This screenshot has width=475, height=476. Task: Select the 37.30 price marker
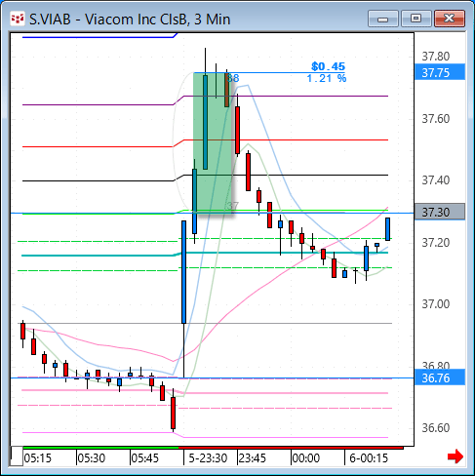click(440, 212)
